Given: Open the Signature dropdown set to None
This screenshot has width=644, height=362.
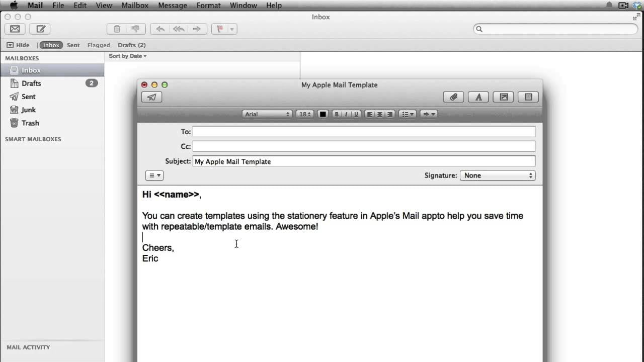Looking at the screenshot, I should click(497, 175).
